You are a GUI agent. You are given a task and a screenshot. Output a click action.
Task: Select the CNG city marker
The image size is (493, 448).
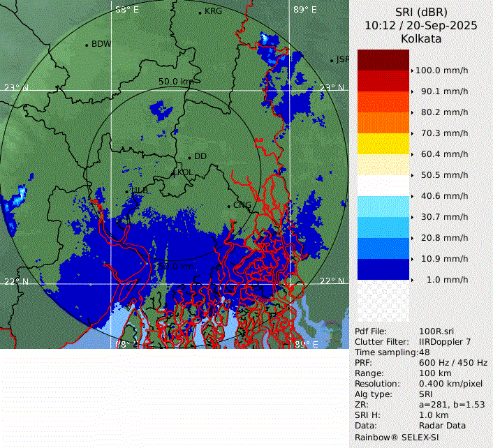pyautogui.click(x=229, y=206)
